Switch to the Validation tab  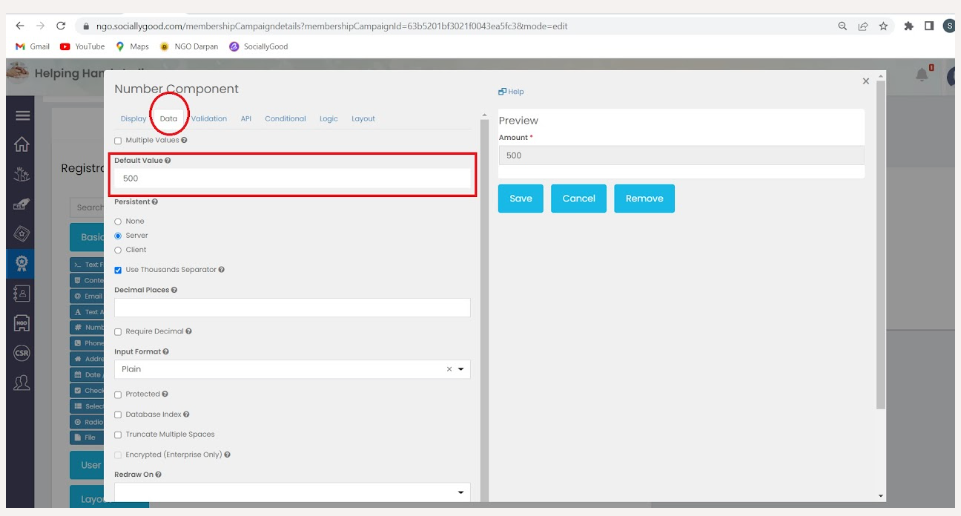point(209,119)
